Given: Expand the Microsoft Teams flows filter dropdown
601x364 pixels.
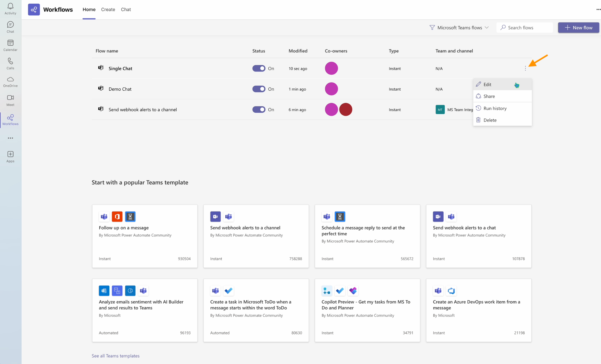Looking at the screenshot, I should click(x=459, y=28).
